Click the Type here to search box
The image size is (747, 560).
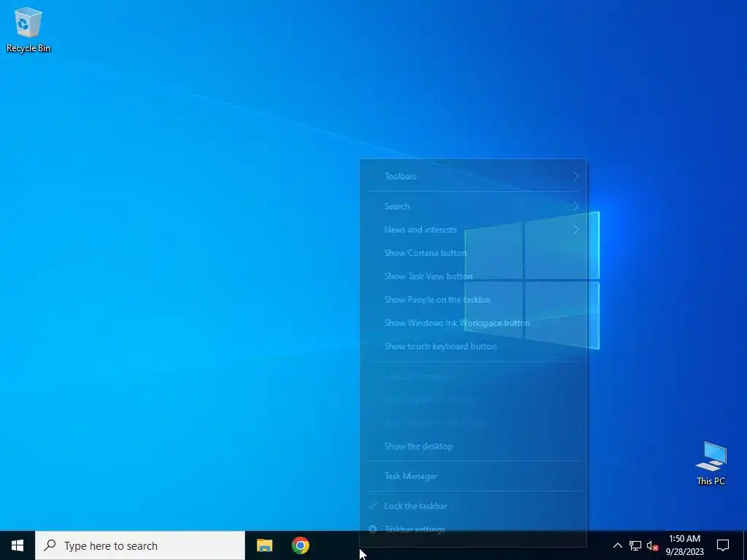(x=140, y=545)
